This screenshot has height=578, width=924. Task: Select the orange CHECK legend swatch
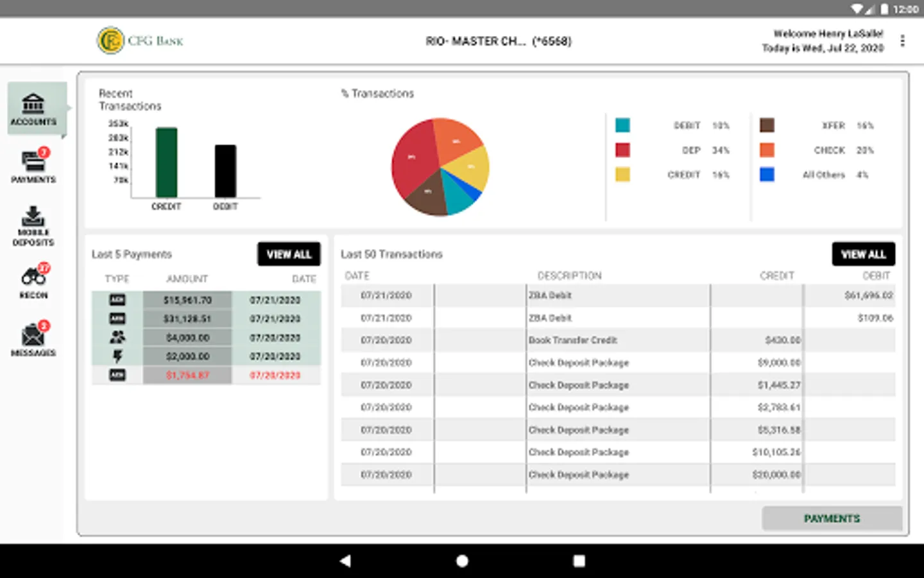click(767, 150)
